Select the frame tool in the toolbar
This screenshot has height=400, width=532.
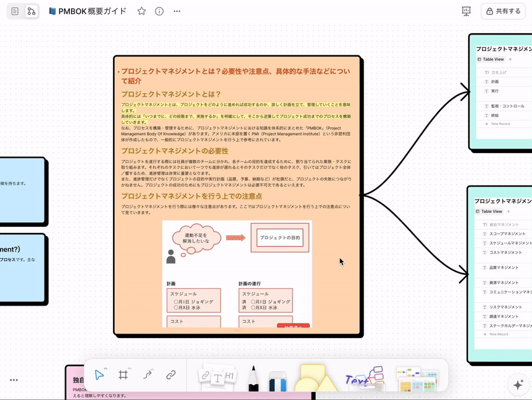coord(124,375)
